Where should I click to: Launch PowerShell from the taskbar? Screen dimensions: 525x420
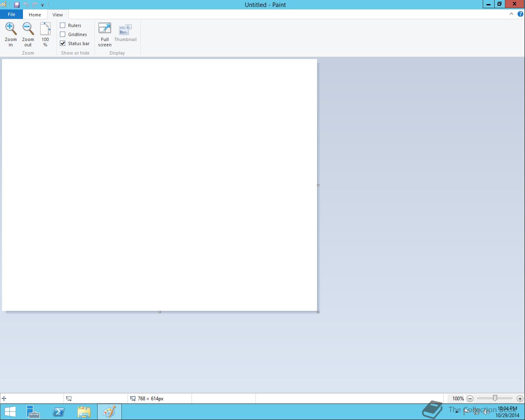[58, 412]
